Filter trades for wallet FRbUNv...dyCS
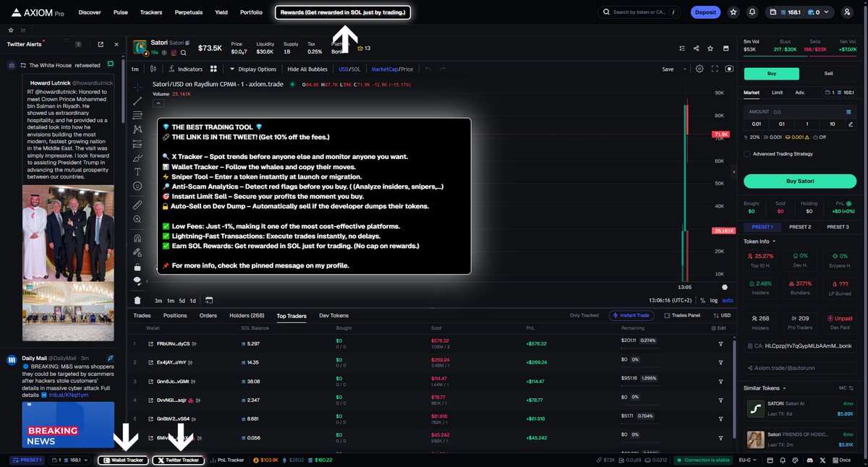 [720, 344]
